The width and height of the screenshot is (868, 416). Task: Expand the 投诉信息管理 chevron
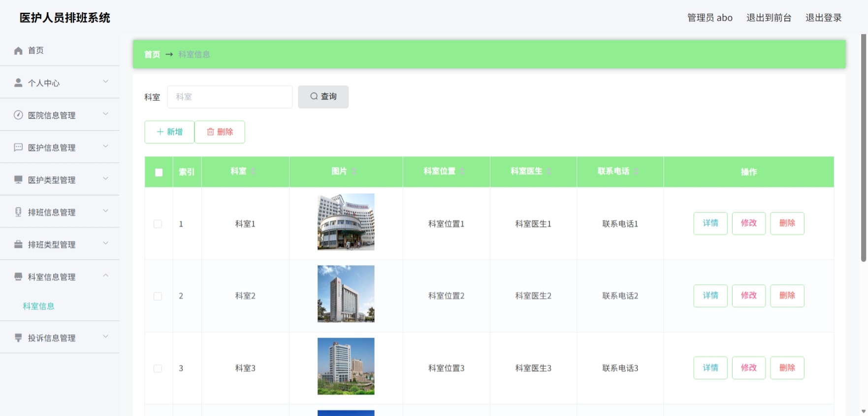[105, 337]
